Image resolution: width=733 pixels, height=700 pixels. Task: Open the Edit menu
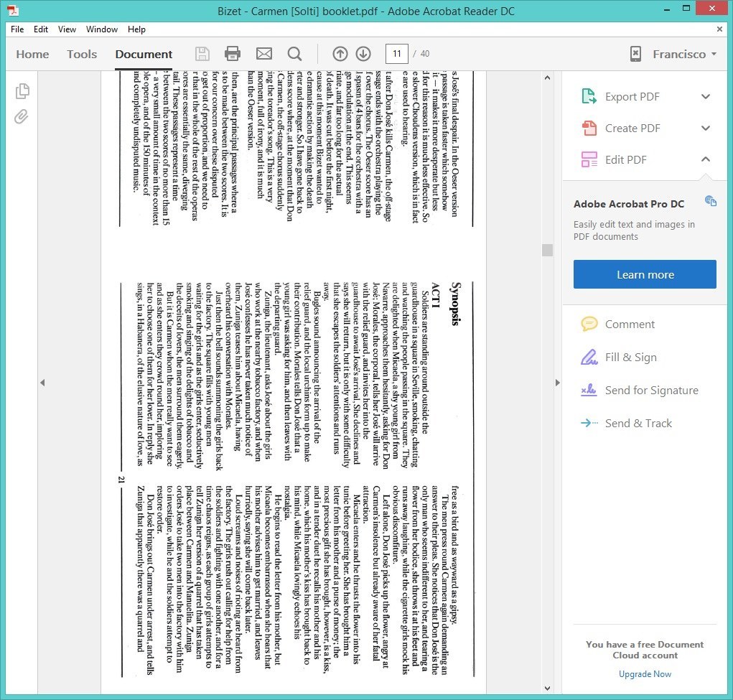coord(41,29)
